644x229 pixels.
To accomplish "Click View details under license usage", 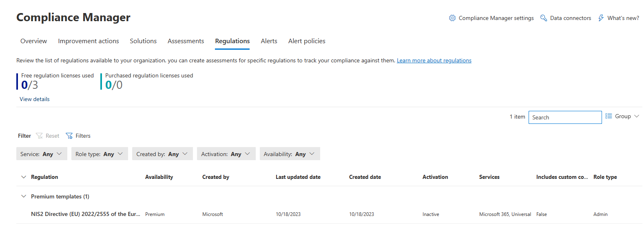I will (x=35, y=99).
